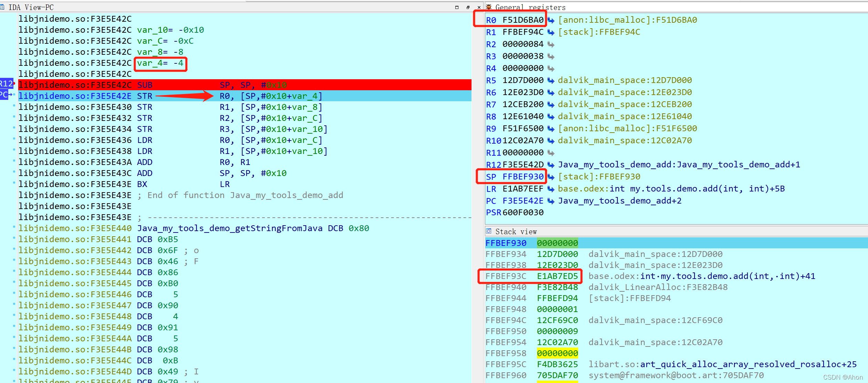Maximize the IDA View-PC panel
Screen dimensions: 868x383
tap(457, 7)
